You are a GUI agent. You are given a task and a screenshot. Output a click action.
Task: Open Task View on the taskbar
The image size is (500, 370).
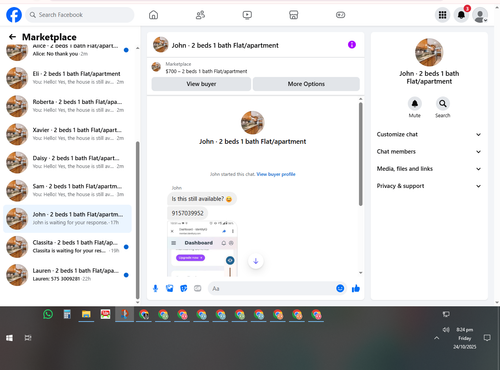pos(28,338)
